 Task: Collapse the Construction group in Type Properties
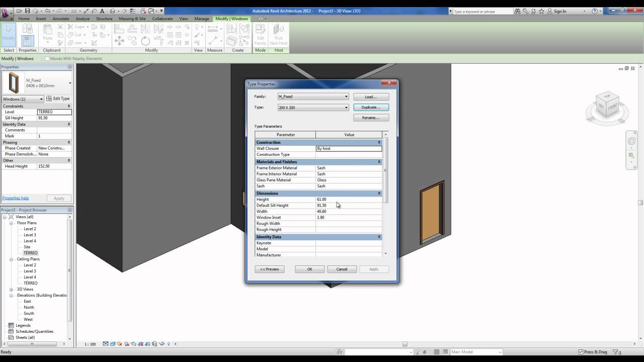pyautogui.click(x=379, y=142)
